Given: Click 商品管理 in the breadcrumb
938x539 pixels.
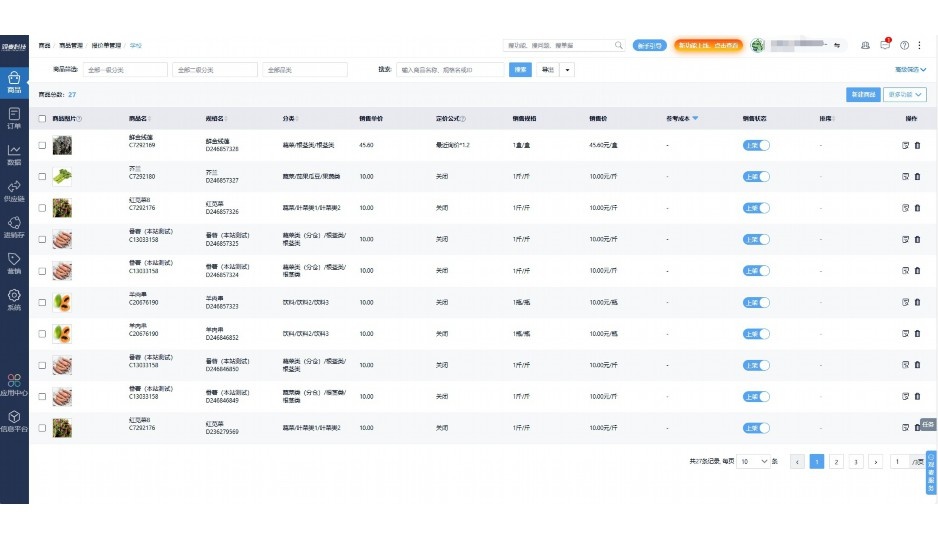Looking at the screenshot, I should 72,45.
